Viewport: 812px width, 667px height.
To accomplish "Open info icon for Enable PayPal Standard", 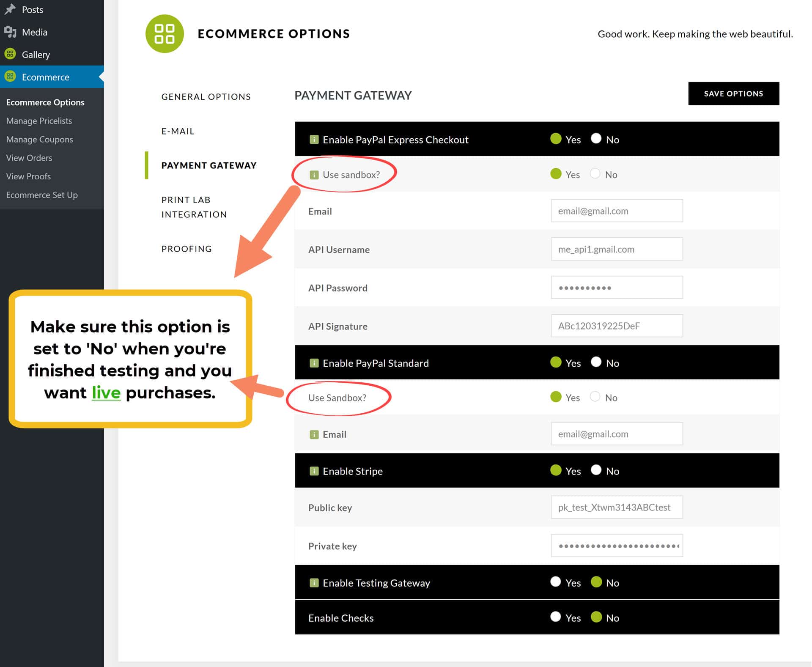I will pos(314,363).
